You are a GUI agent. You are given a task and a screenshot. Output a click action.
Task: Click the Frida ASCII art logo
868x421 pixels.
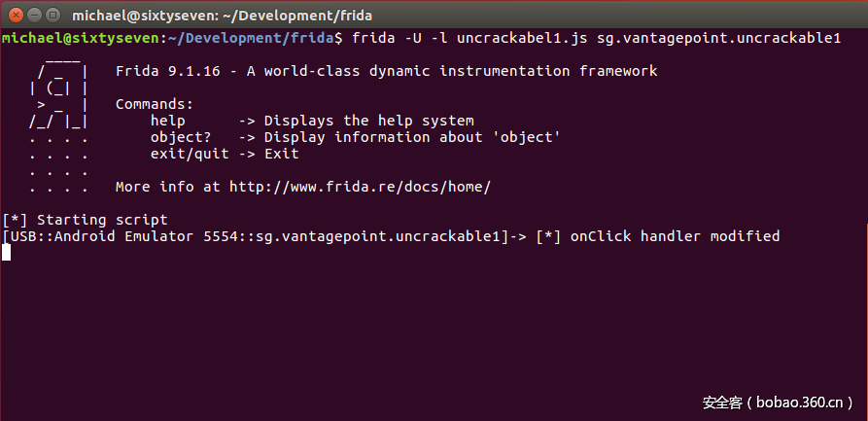tap(60, 121)
